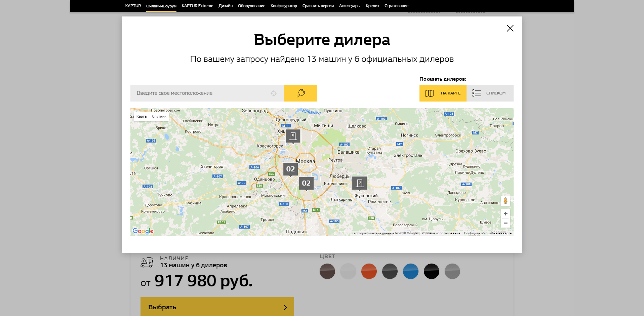Click the Street View pegman icon
The height and width of the screenshot is (316, 644).
click(506, 201)
